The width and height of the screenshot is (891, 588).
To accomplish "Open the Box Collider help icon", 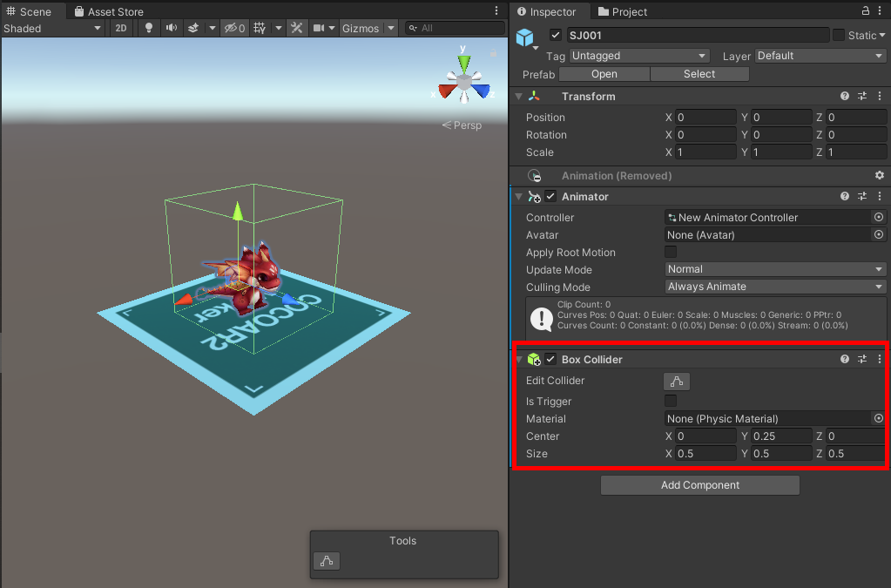I will 845,359.
